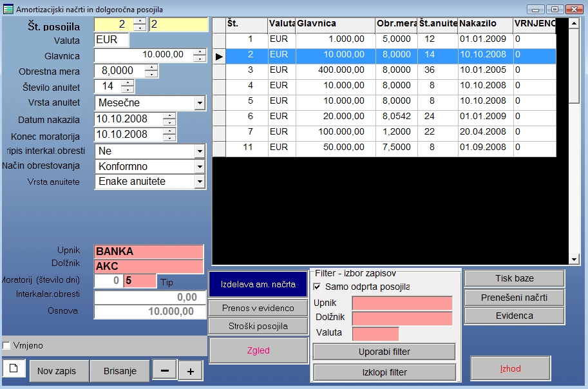Click the Upnik filter input field
The height and width of the screenshot is (389, 588).
tap(402, 303)
